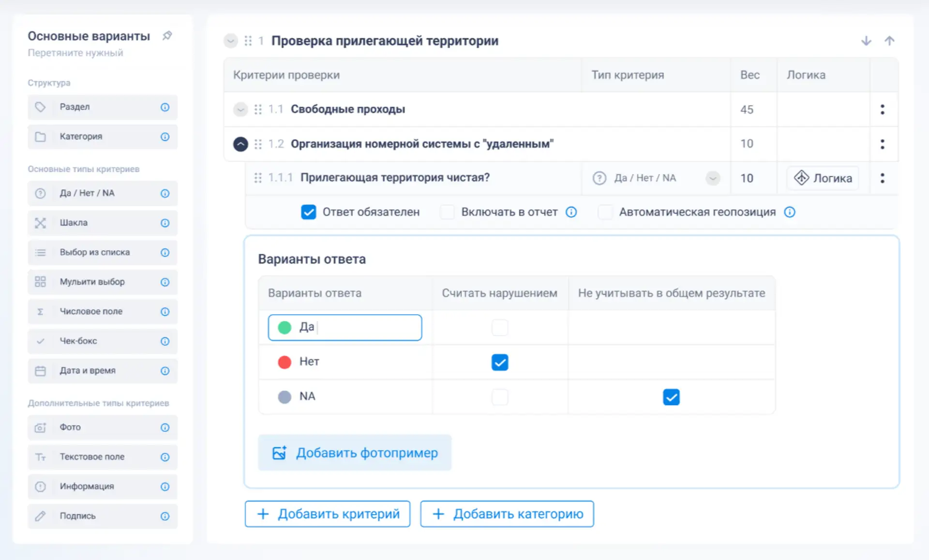
Task: Select Текстовое поле criterion type
Action: 103,457
